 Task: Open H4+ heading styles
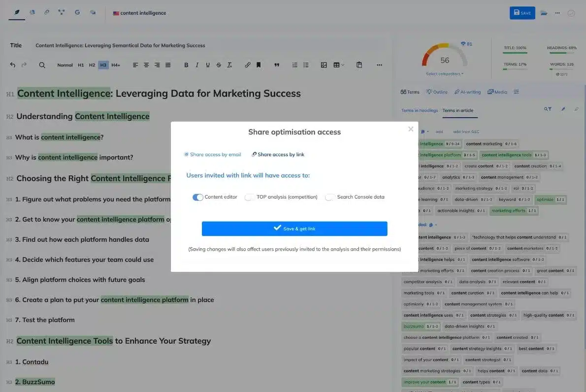click(116, 65)
